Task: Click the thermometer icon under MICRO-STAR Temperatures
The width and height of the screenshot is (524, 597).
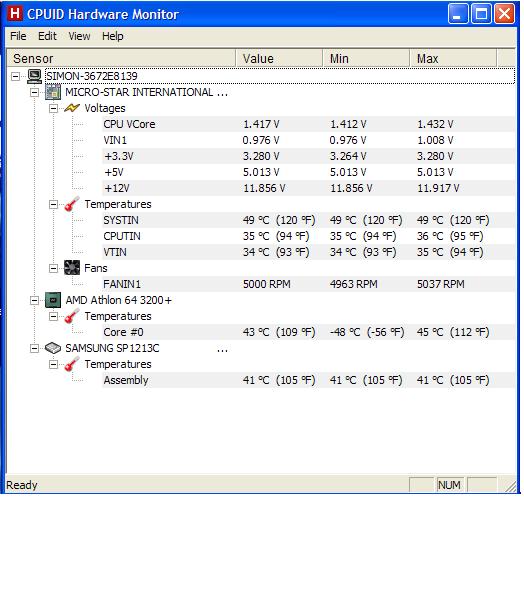Action: tap(72, 204)
